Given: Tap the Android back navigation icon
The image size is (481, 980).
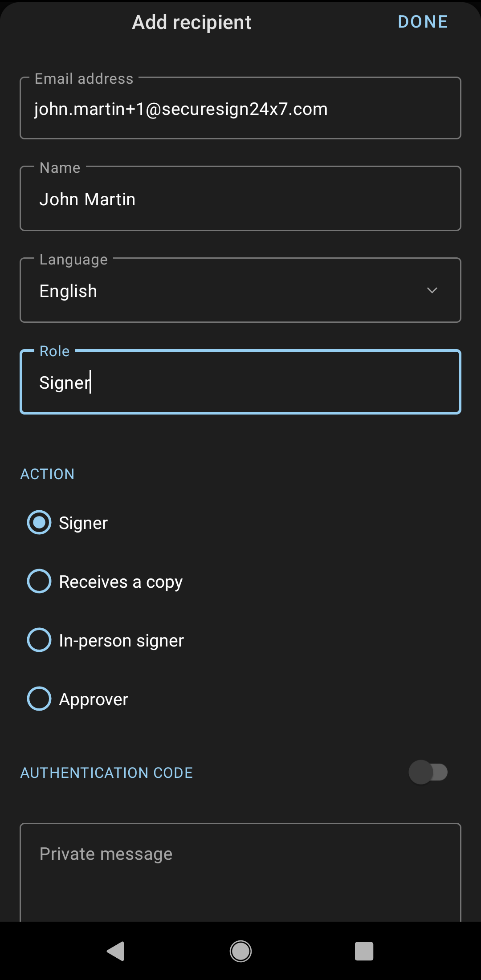Looking at the screenshot, I should click(x=116, y=952).
